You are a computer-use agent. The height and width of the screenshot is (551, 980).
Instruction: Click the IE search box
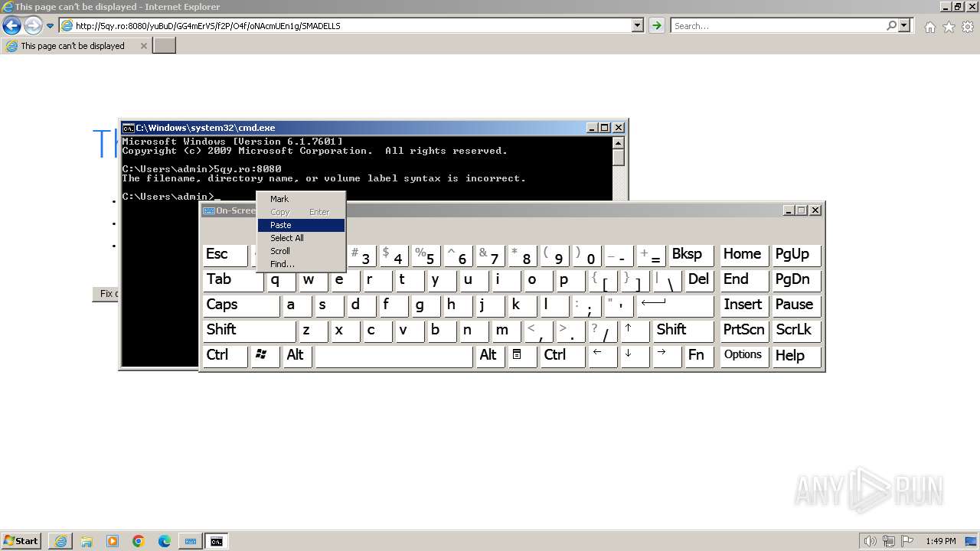(778, 25)
